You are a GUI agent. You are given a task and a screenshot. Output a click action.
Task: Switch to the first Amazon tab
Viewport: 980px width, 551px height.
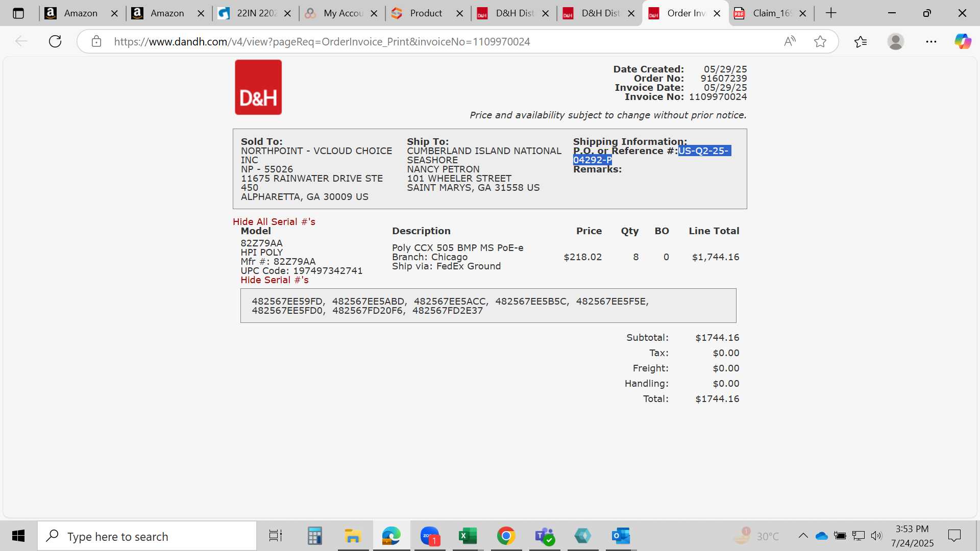pyautogui.click(x=81, y=13)
